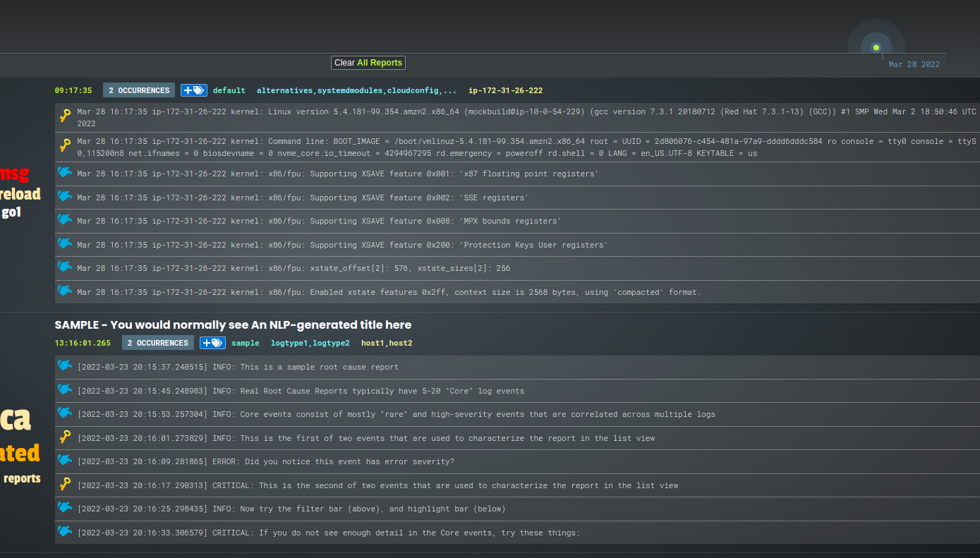Click bird icon on ERROR severity event row
The width and height of the screenshot is (980, 558).
(x=65, y=461)
